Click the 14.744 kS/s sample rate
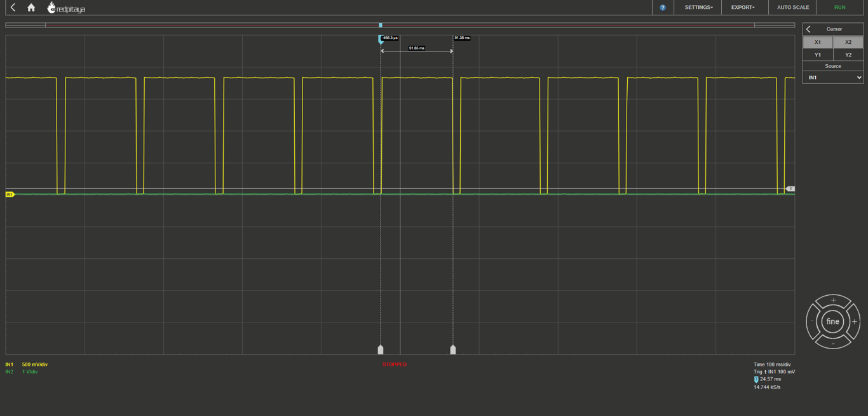 (x=767, y=387)
